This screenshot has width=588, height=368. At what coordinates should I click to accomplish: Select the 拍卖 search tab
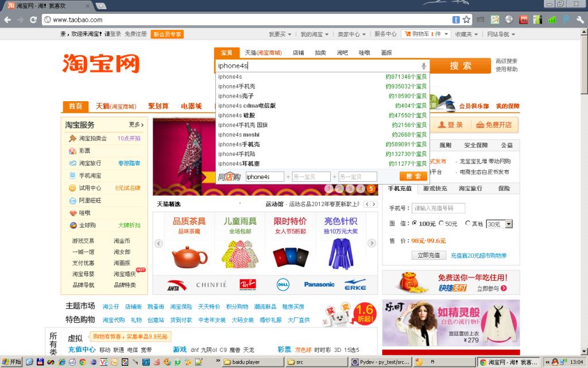(x=320, y=53)
